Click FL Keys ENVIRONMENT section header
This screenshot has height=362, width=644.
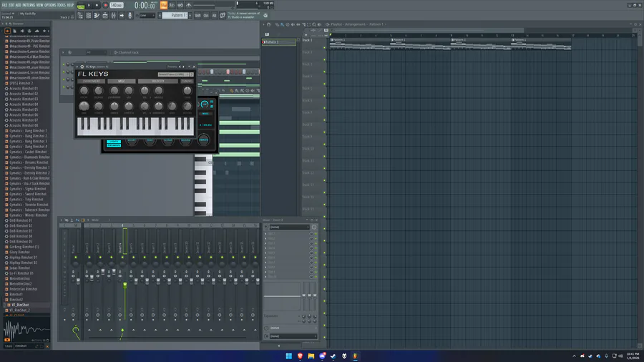click(91, 82)
